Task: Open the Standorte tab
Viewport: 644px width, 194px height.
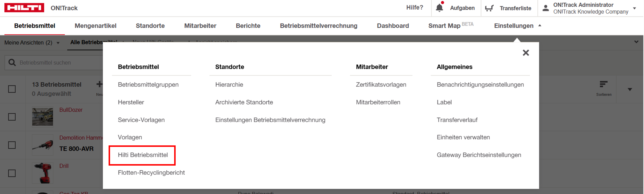Action: tap(150, 26)
